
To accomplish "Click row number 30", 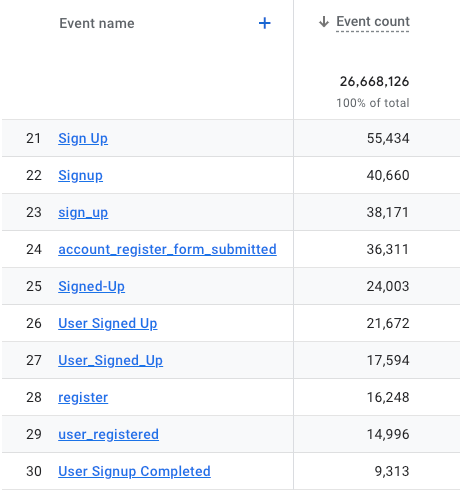I will point(34,471).
